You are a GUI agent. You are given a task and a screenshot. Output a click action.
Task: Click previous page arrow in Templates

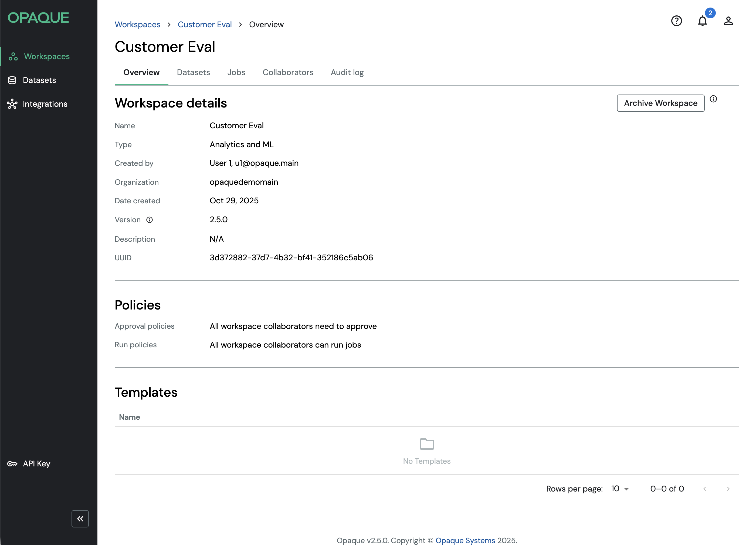click(x=705, y=489)
